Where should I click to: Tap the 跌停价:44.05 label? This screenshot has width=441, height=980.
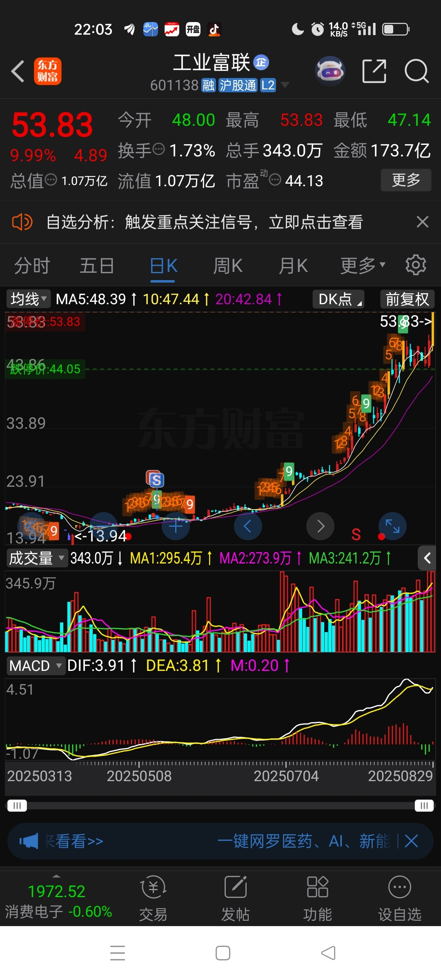(x=45, y=369)
